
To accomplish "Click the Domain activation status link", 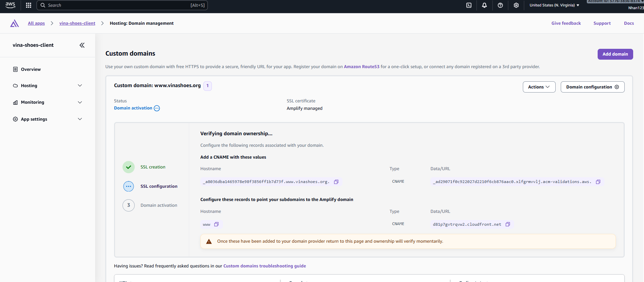I will point(133,108).
